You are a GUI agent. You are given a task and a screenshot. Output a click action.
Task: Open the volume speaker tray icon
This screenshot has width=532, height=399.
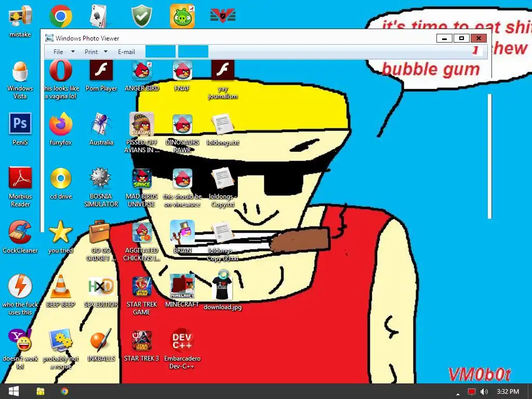[484, 392]
